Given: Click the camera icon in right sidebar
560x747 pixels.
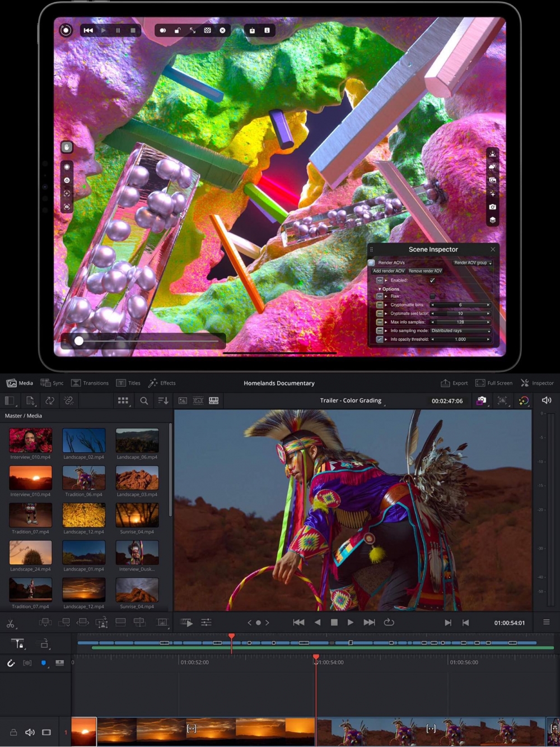Looking at the screenshot, I should (492, 207).
